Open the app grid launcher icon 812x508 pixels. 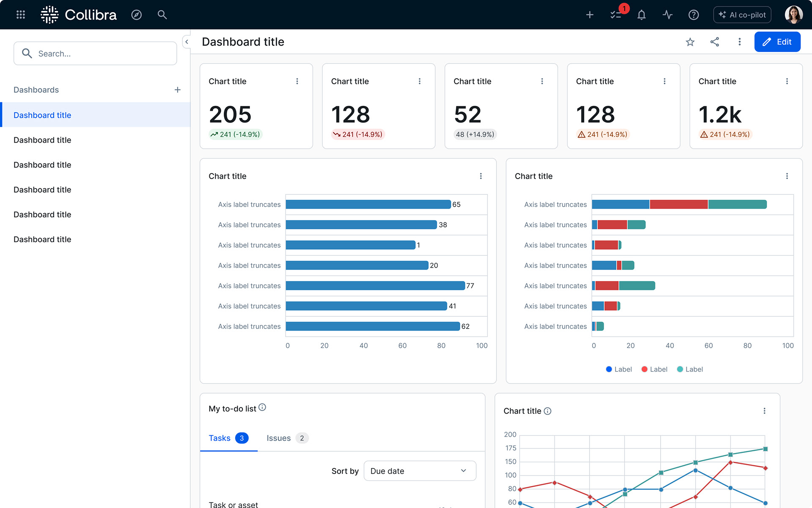(21, 15)
